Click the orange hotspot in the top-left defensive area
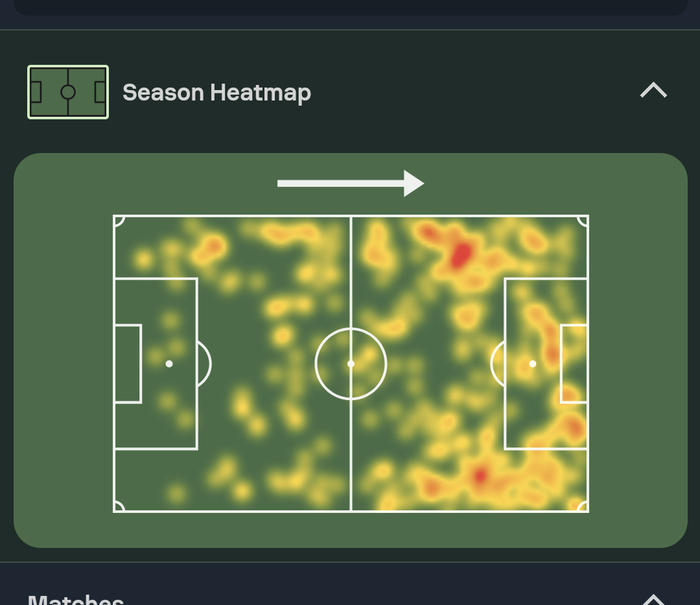700x605 pixels. tap(212, 247)
